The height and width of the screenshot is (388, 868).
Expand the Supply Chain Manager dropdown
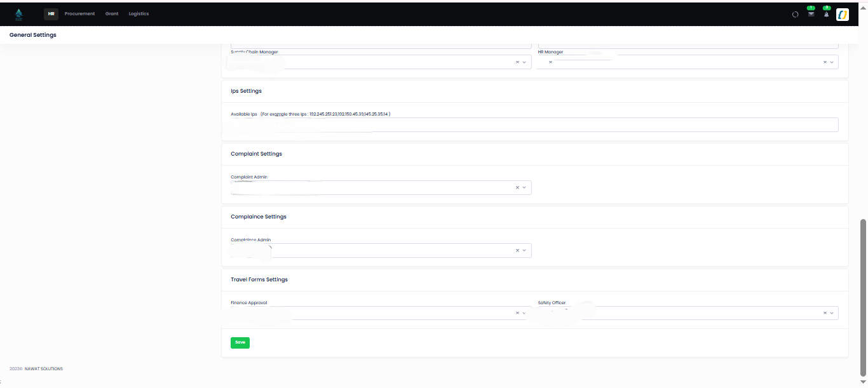point(524,62)
